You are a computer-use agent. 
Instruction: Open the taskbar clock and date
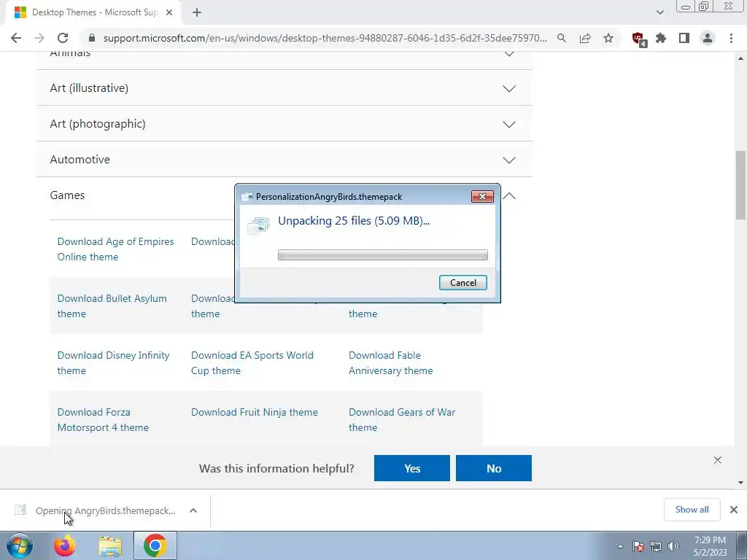(x=710, y=546)
